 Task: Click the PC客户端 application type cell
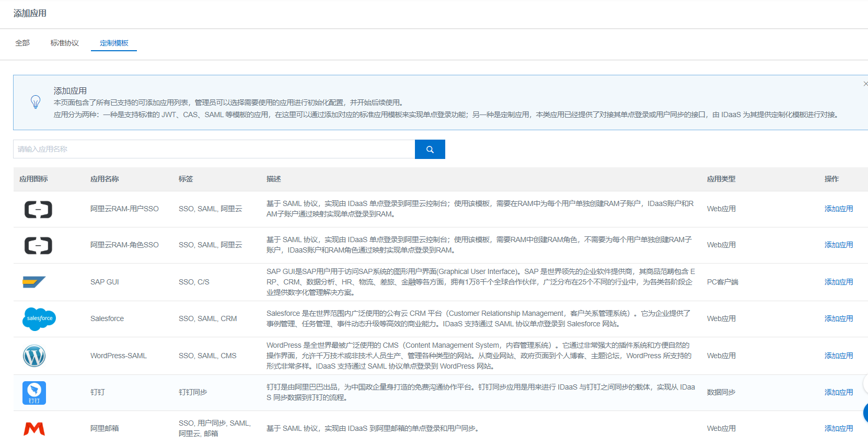pos(723,282)
